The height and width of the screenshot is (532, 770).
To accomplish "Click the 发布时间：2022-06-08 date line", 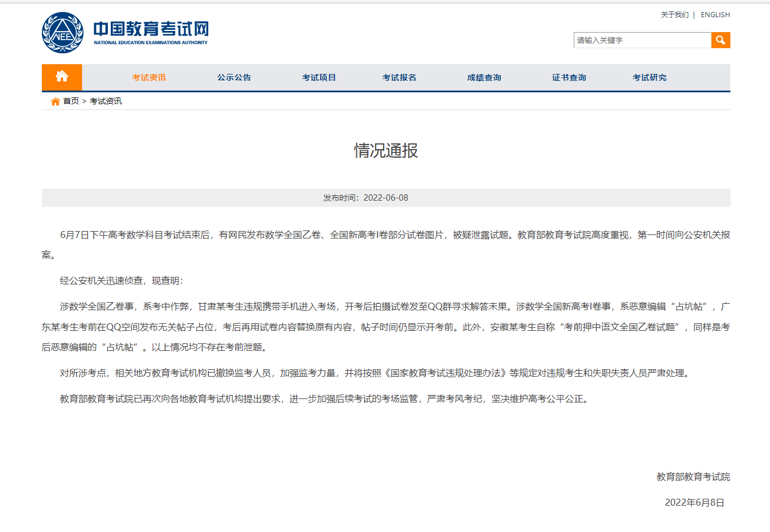I will pos(366,198).
